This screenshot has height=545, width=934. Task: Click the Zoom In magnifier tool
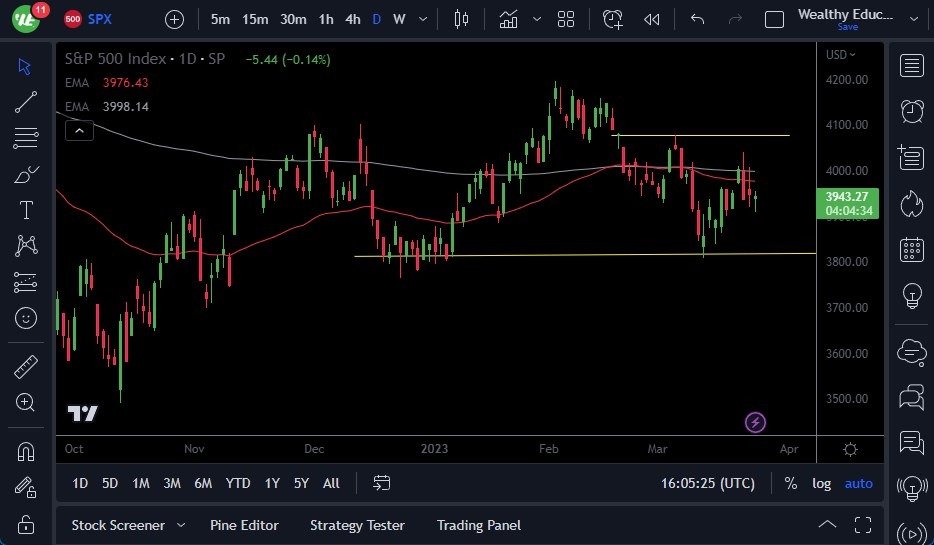coord(26,402)
